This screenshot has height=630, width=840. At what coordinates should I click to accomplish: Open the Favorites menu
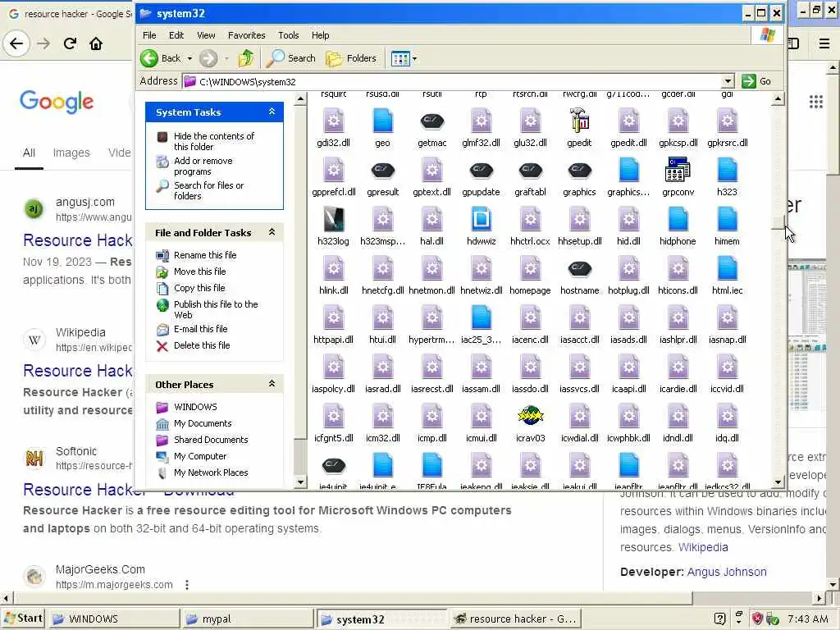click(246, 35)
